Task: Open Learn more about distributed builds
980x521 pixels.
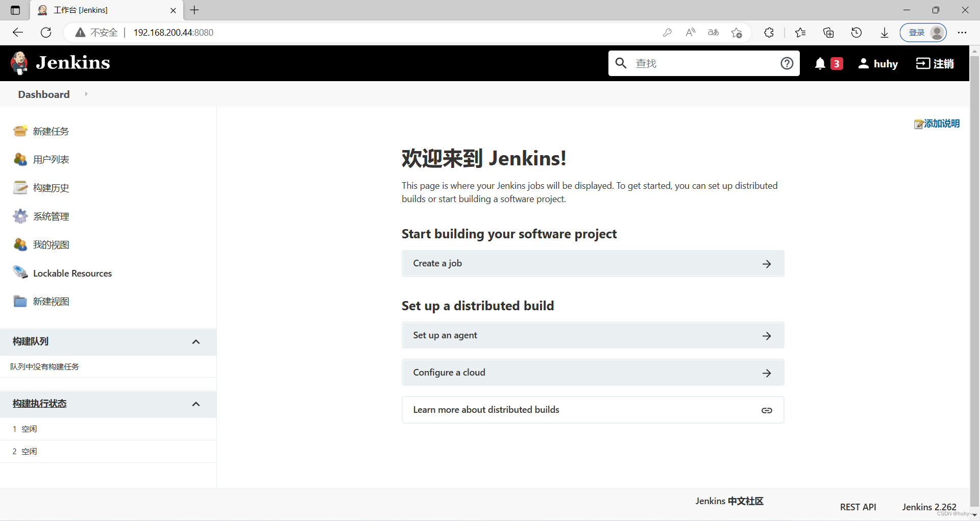Action: pyautogui.click(x=593, y=410)
